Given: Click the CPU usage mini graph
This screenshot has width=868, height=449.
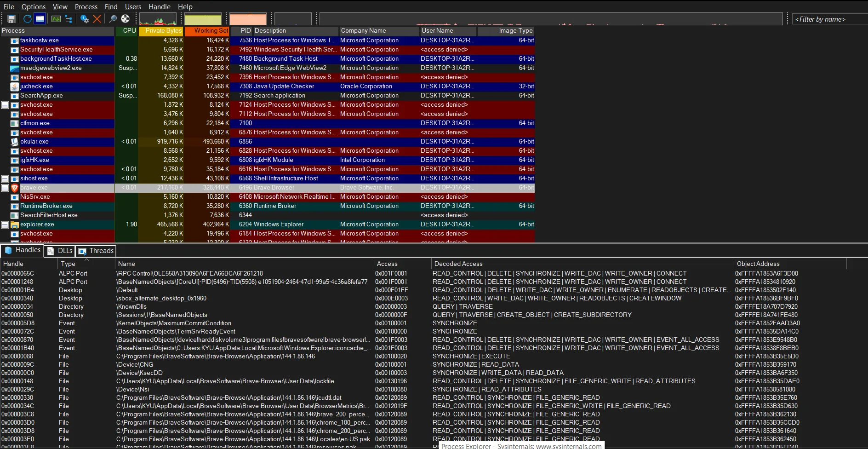Looking at the screenshot, I should (x=158, y=19).
